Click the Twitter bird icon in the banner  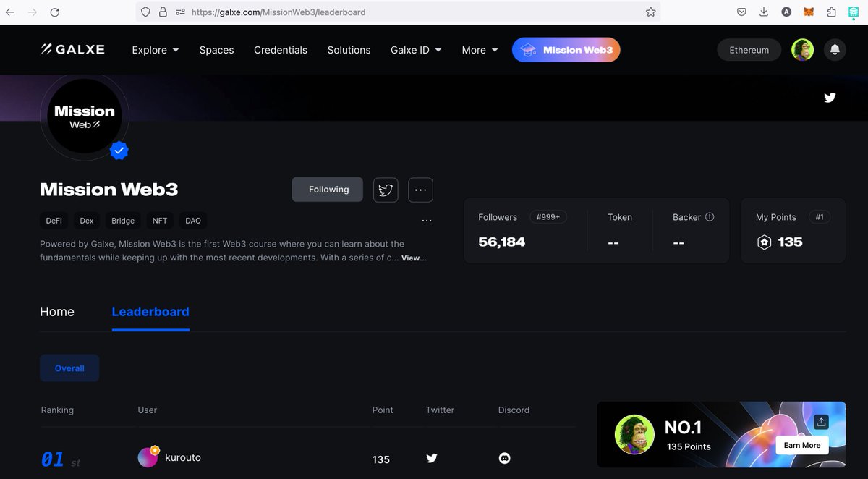coord(830,98)
